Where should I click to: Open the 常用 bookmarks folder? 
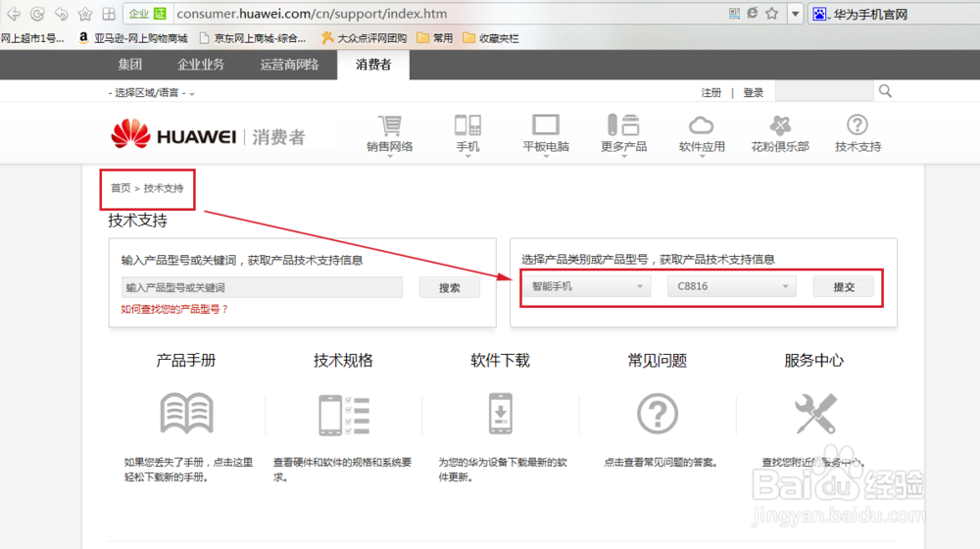435,38
